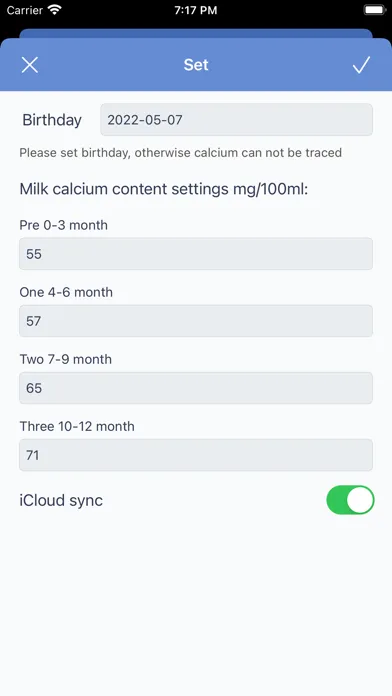The height and width of the screenshot is (696, 392).
Task: Tap the Two 7-9 month label
Action: click(x=66, y=359)
